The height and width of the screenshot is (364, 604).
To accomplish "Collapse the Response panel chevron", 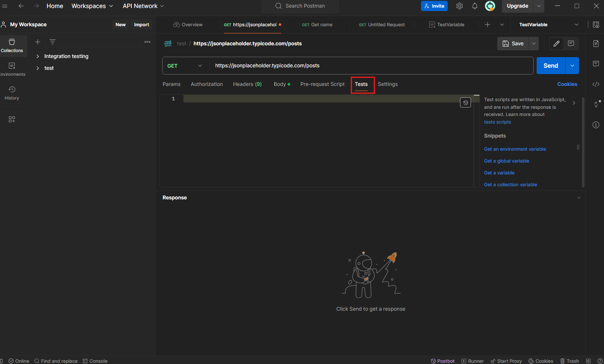I will coord(579,198).
